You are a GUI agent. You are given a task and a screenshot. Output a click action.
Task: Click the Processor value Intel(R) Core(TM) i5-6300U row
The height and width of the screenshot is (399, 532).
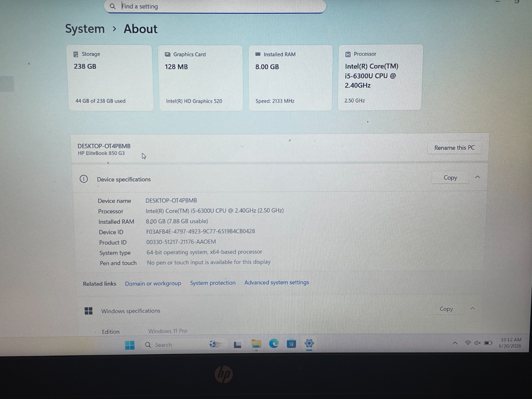[x=214, y=210]
